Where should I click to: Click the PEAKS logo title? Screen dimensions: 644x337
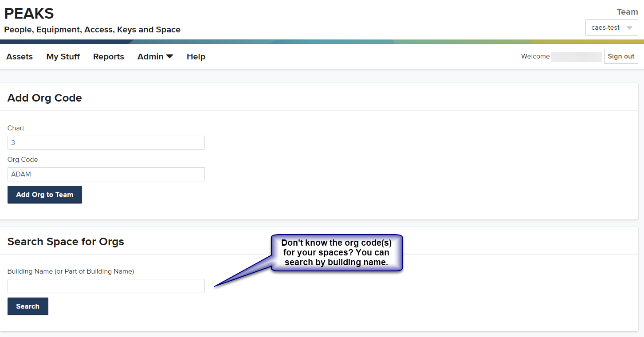coord(29,14)
